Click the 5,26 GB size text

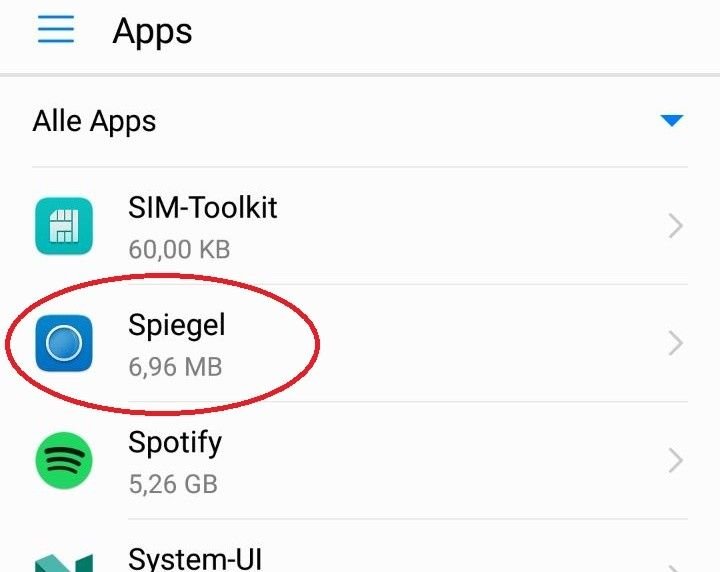[173, 484]
